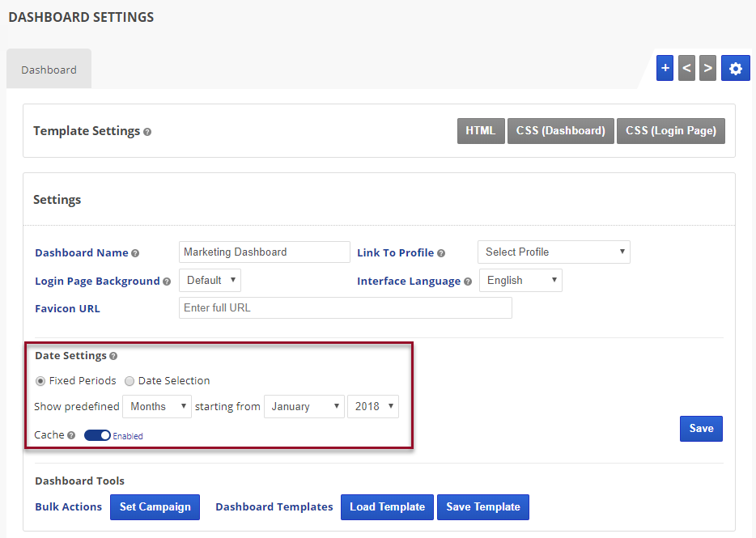Screen dimensions: 756x538
Task: Click the right arrow move icon
Action: tap(707, 69)
